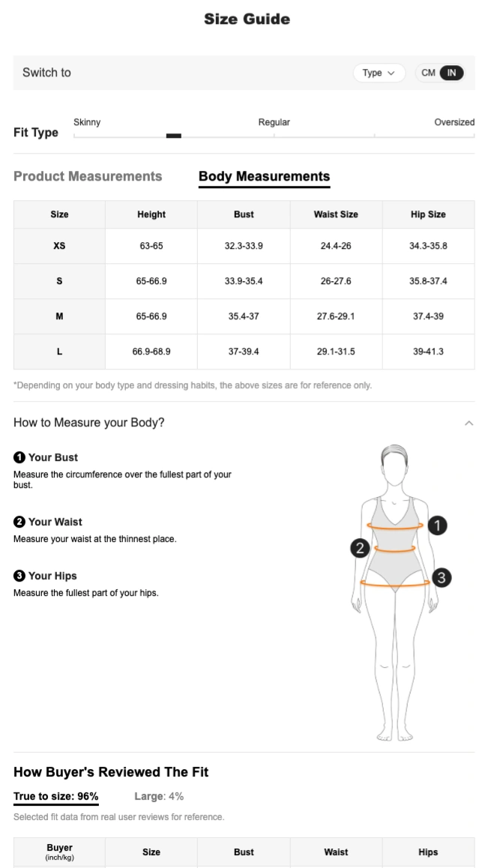Click the Your Waist numbered bullet icon
This screenshot has width=488, height=868.
(19, 522)
